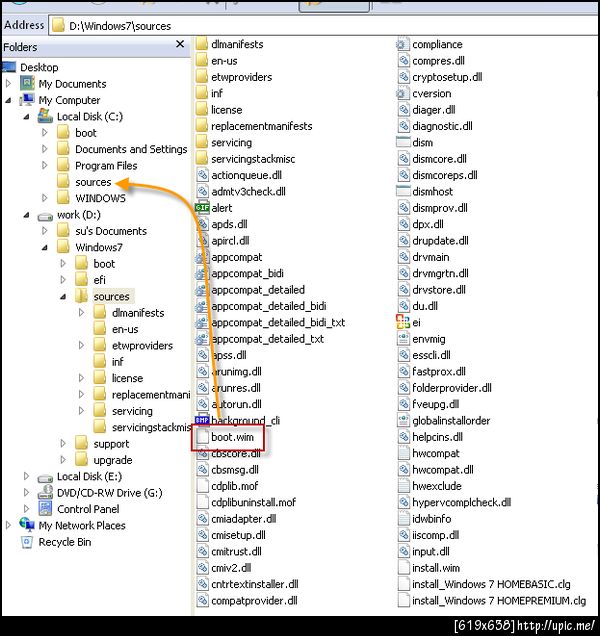600x636 pixels.
Task: Select highlighted sources folder under Windows7
Action: pos(111,297)
